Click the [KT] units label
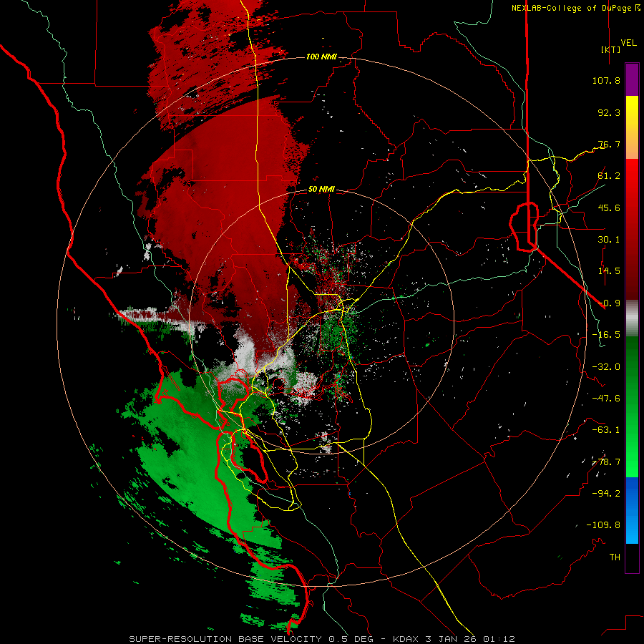This screenshot has width=644, height=644. (611, 49)
